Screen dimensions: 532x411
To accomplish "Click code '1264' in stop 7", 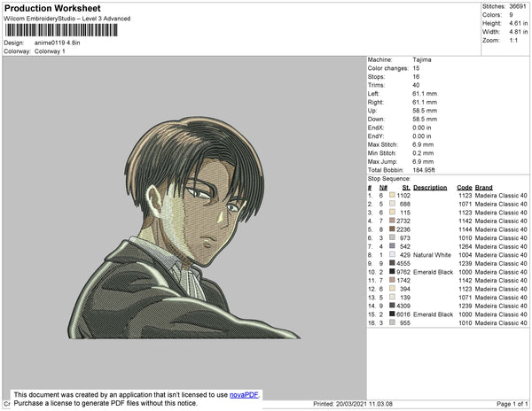I will [x=465, y=246].
